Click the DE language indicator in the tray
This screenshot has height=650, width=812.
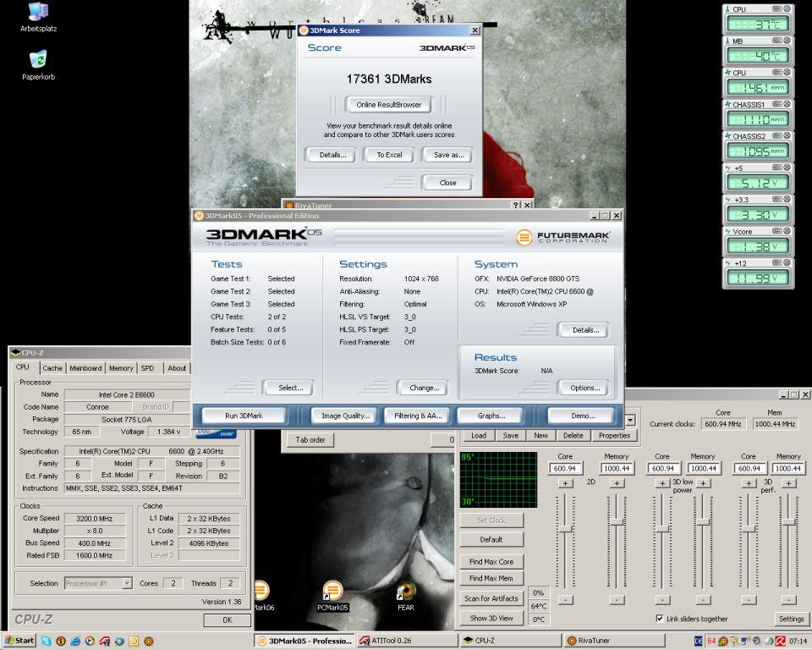(x=698, y=641)
